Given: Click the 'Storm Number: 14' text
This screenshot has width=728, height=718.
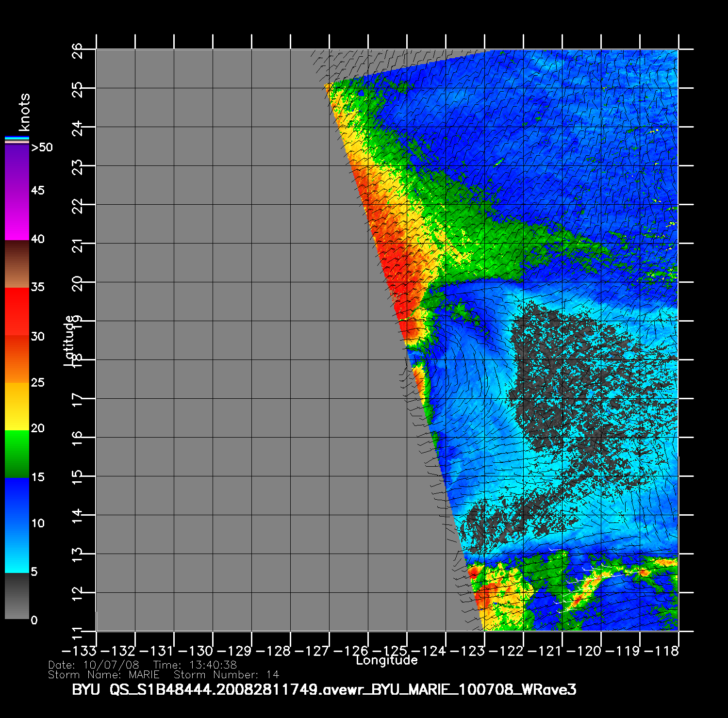Looking at the screenshot, I should [x=226, y=675].
